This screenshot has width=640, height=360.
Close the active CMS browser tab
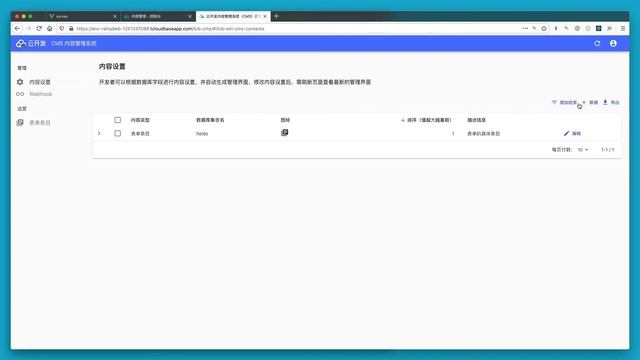pos(265,16)
